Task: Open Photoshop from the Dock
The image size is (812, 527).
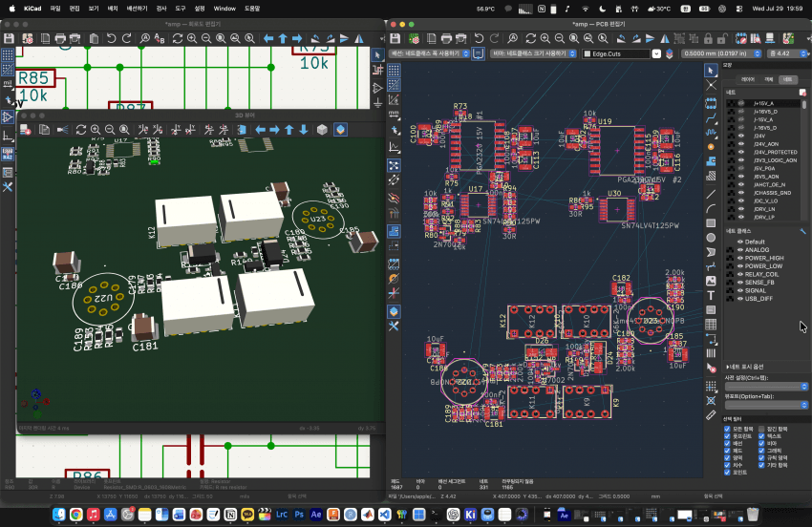Action: pos(299,515)
